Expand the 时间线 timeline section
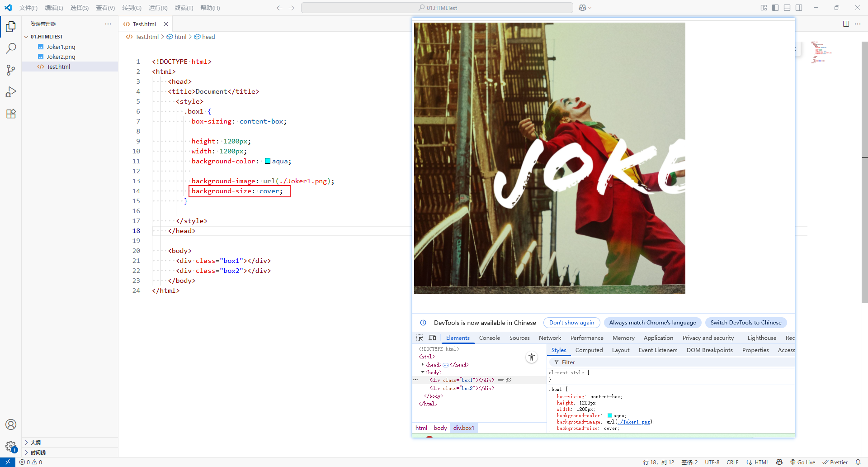This screenshot has width=868, height=467. pyautogui.click(x=26, y=453)
